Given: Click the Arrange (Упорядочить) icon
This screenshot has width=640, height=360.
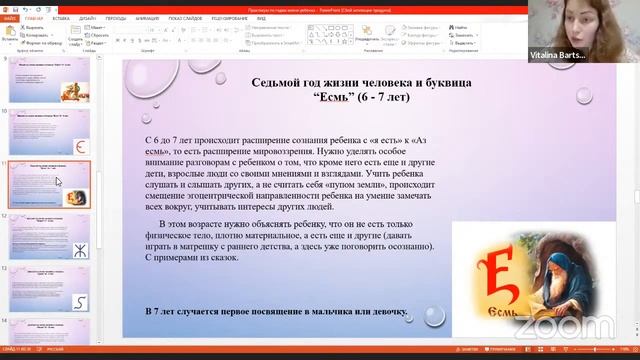Looking at the screenshot, I should pos(367,31).
